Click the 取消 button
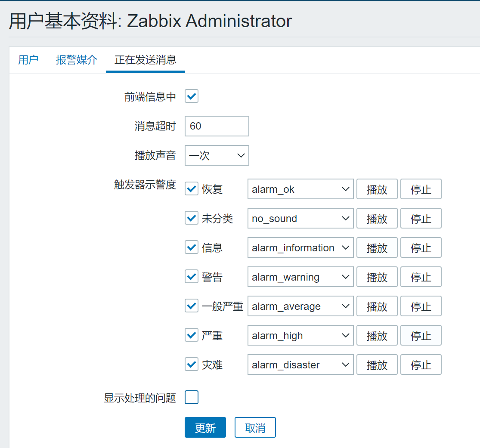480x448 pixels. click(255, 427)
